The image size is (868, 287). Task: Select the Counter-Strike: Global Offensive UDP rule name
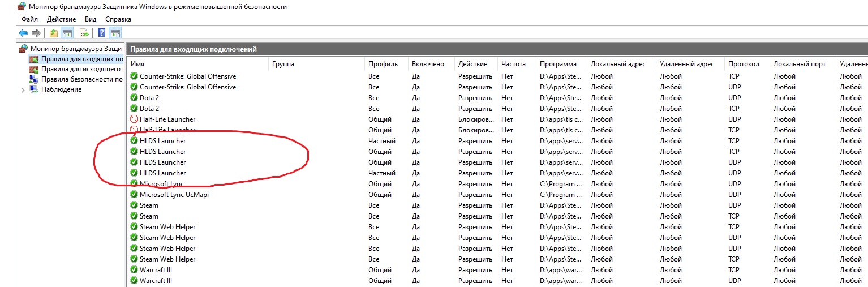click(188, 87)
